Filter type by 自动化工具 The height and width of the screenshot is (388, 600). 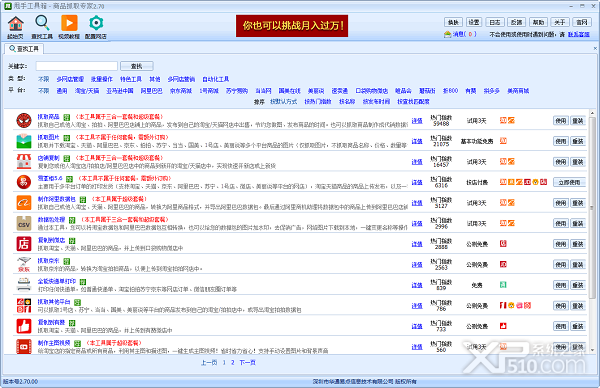pos(216,79)
